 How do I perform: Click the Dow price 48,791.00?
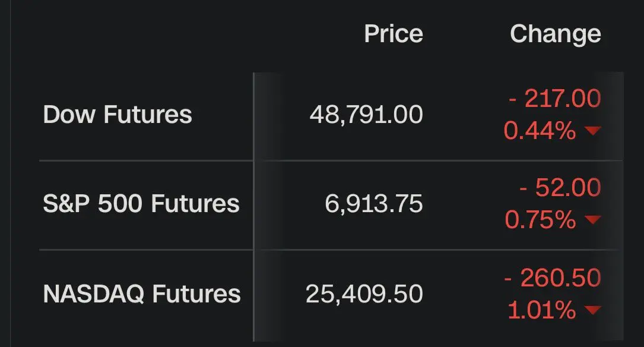tap(366, 115)
